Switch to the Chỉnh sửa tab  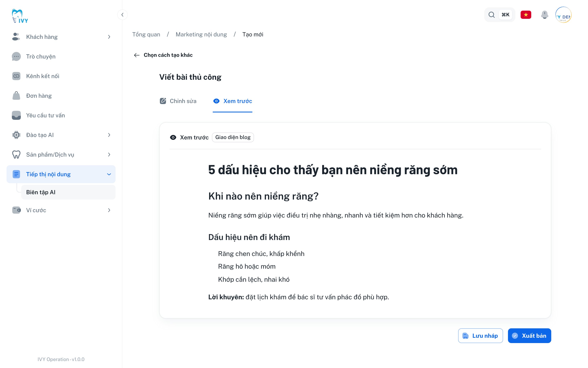pyautogui.click(x=178, y=101)
